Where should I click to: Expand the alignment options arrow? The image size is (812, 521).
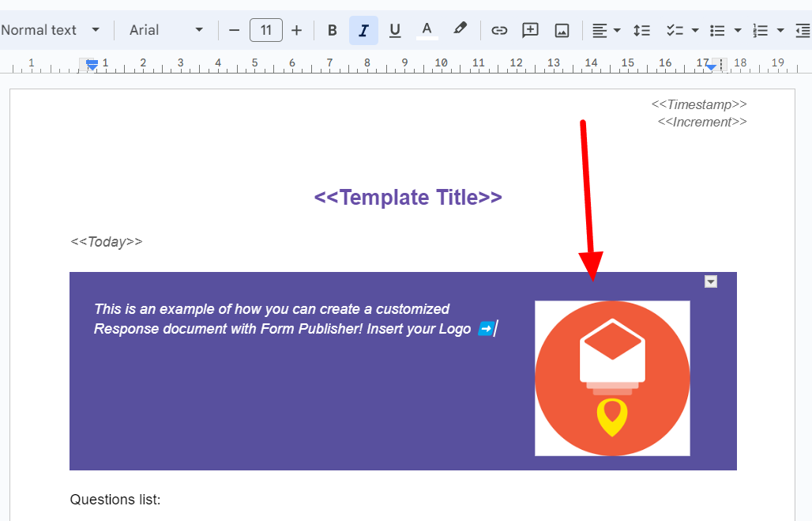(x=617, y=30)
